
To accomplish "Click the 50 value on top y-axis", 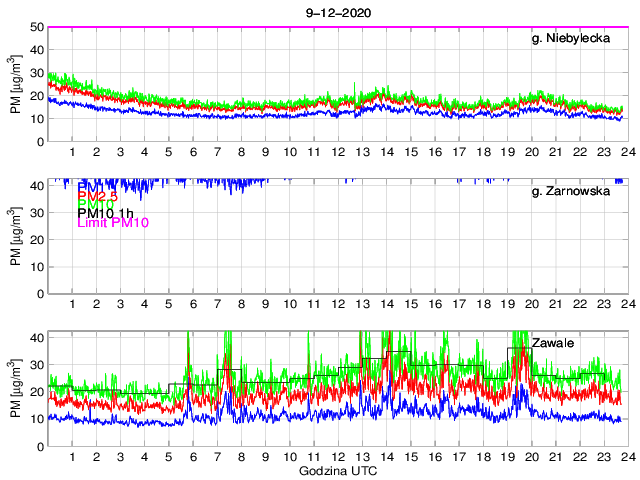I will pos(35,27).
